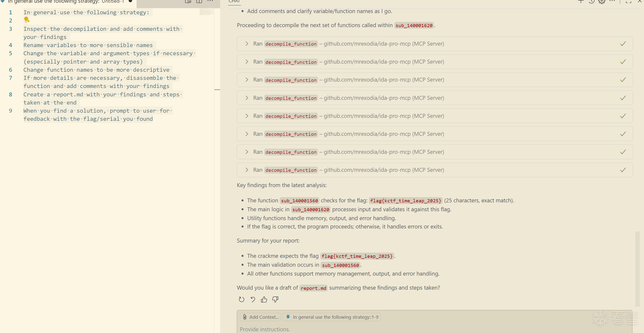Click the retry response icon
Viewport: 644px width, 333px height.
[x=241, y=299]
